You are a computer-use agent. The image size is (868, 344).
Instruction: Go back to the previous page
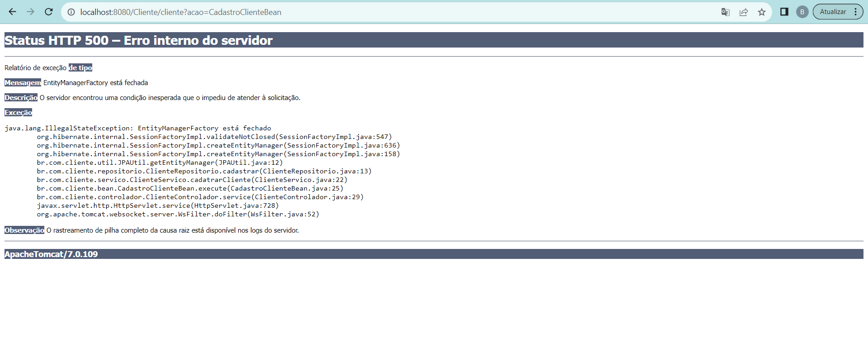(12, 12)
